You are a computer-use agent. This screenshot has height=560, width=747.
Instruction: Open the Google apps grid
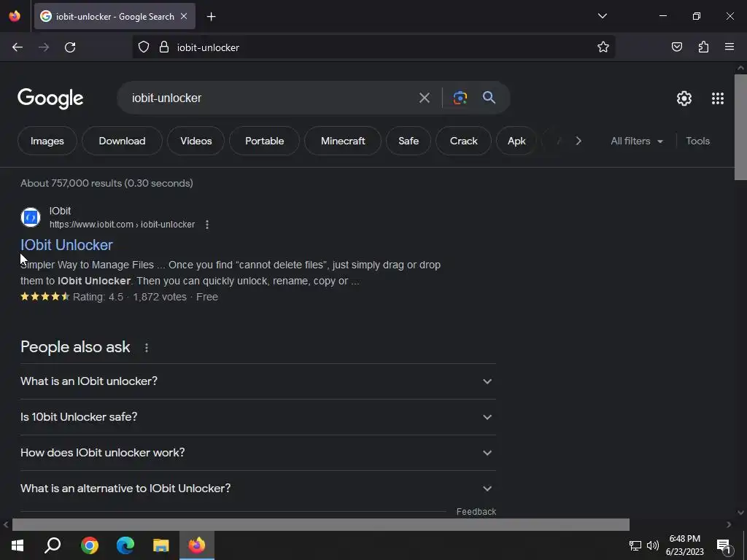point(718,98)
